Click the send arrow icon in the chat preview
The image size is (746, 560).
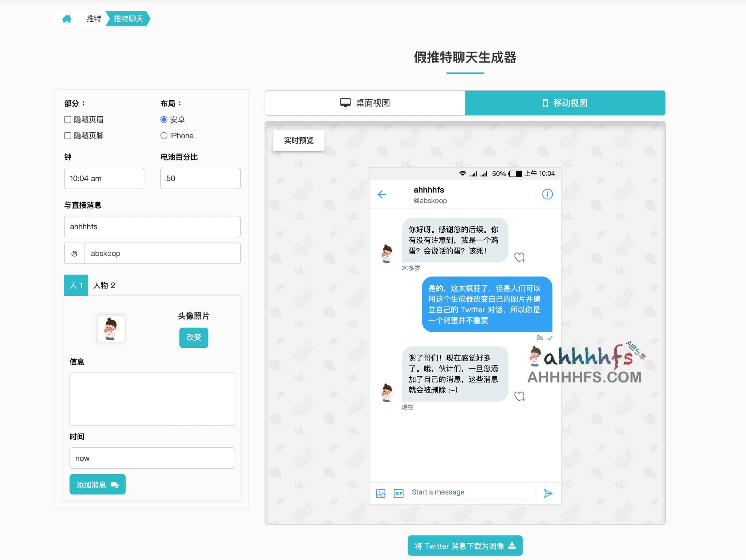coord(548,493)
